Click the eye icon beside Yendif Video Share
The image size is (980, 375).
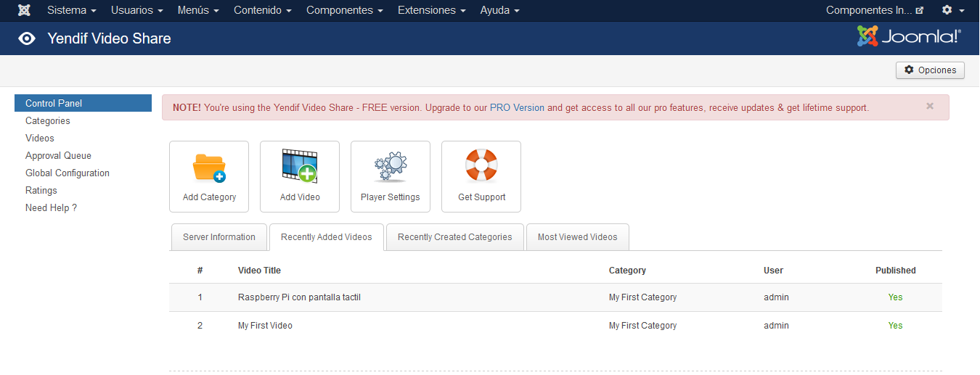click(27, 38)
